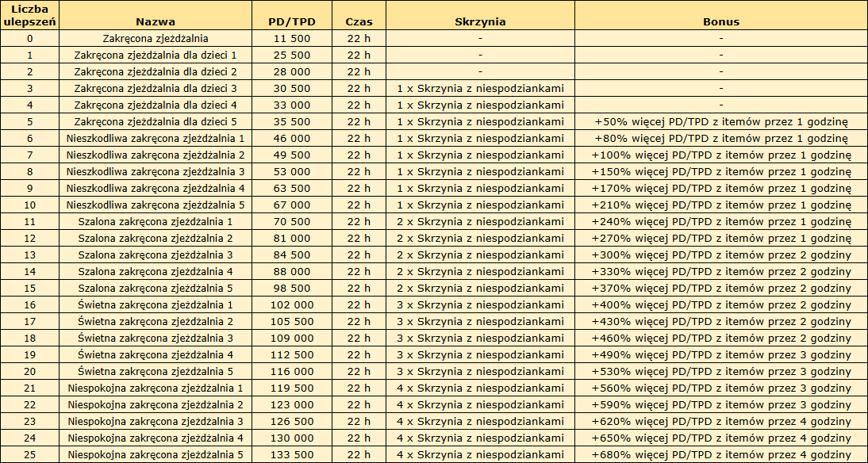Select the 'Nazwa' column header
The height and width of the screenshot is (463, 868).
(156, 21)
